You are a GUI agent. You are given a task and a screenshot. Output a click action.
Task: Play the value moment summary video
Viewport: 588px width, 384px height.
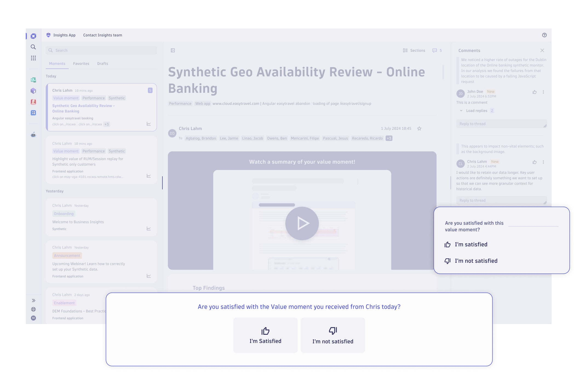click(302, 223)
